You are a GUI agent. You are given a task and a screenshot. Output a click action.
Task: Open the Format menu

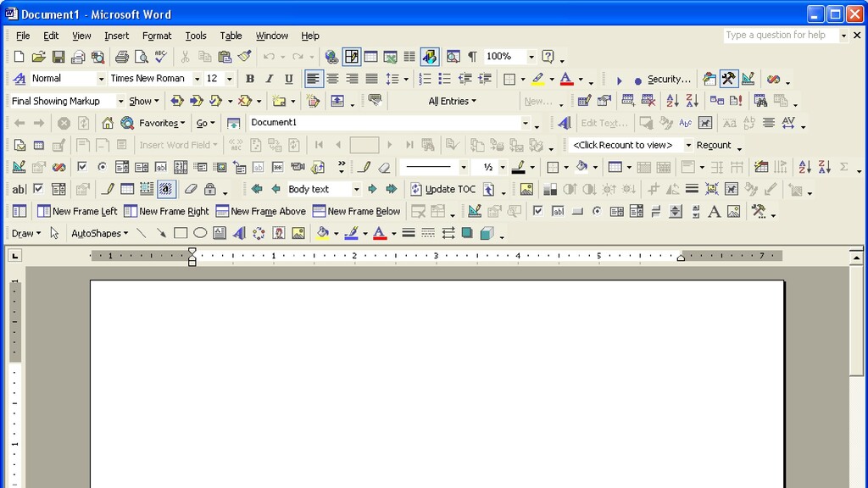[157, 36]
